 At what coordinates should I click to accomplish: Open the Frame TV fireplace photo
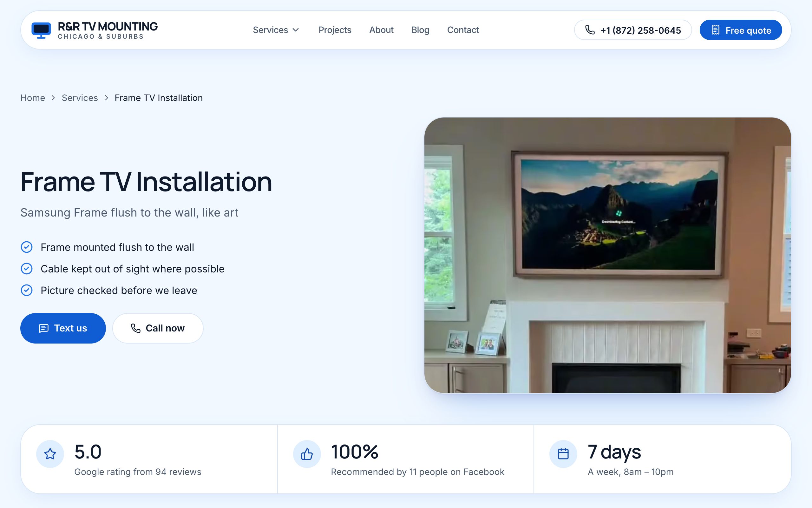point(607,255)
